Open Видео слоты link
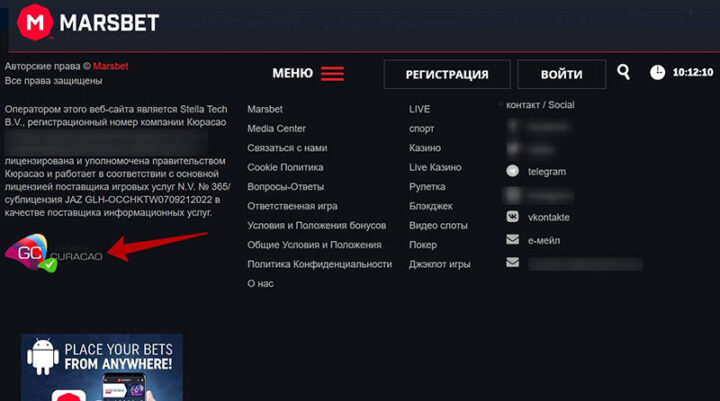This screenshot has width=720, height=401. coord(438,226)
